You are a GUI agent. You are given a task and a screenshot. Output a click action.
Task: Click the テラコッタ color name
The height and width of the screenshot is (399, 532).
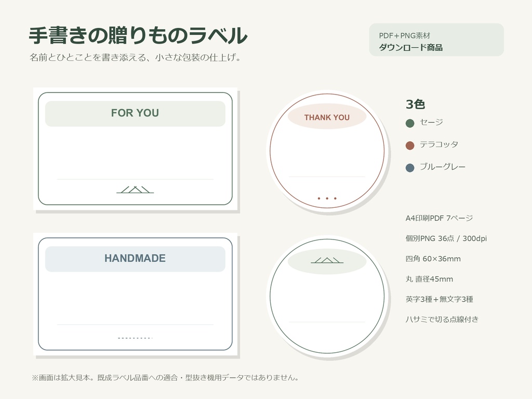tap(439, 144)
